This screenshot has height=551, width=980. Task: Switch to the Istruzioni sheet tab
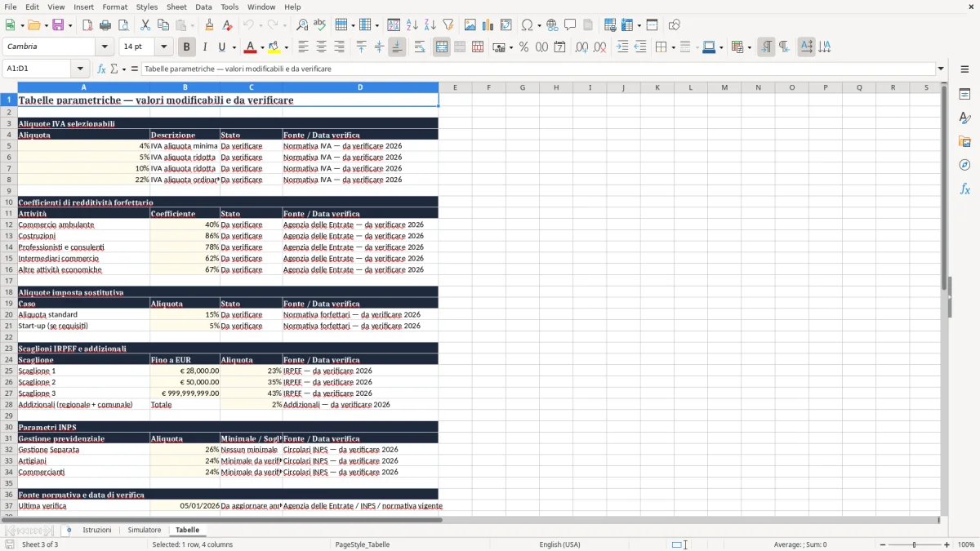pos(97,530)
